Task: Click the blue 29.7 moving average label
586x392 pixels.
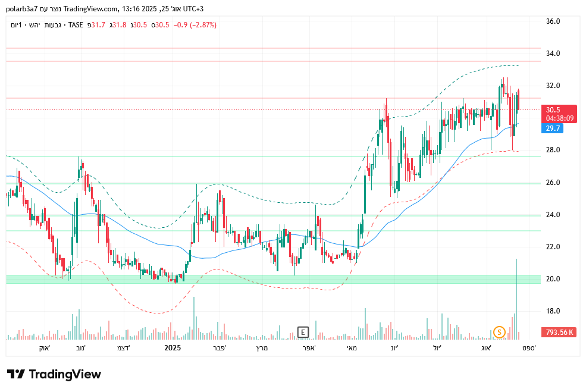Action: tap(552, 128)
